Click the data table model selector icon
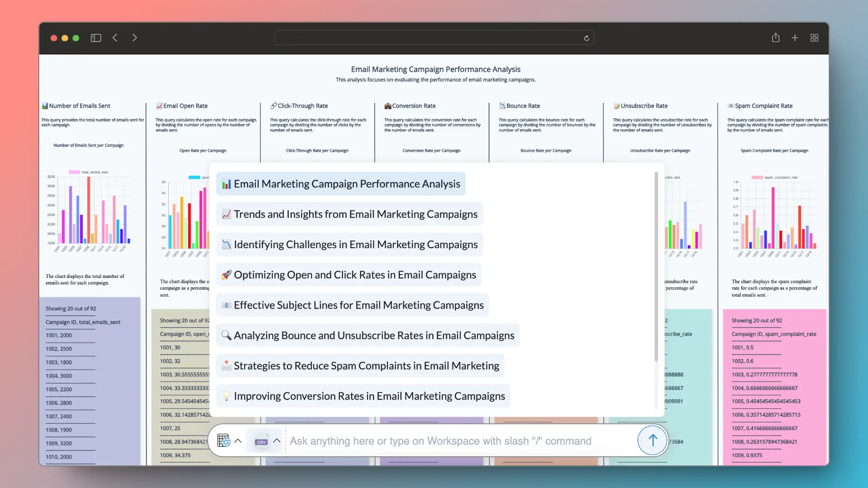Image resolution: width=868 pixels, height=488 pixels. pyautogui.click(x=223, y=440)
